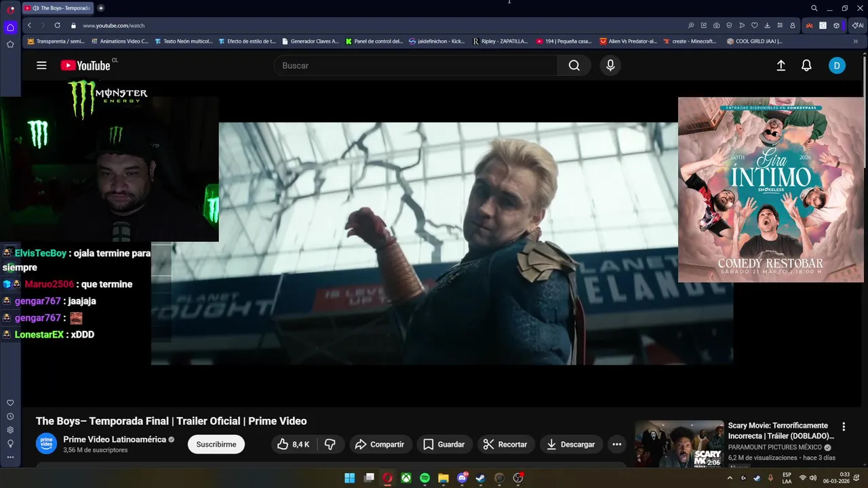This screenshot has width=868, height=488.
Task: Open Scary Movie recommended video title
Action: [781, 431]
